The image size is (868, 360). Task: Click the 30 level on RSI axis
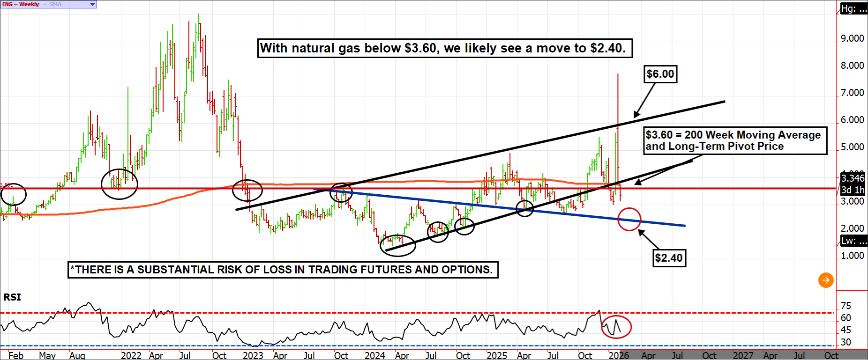pyautogui.click(x=846, y=342)
